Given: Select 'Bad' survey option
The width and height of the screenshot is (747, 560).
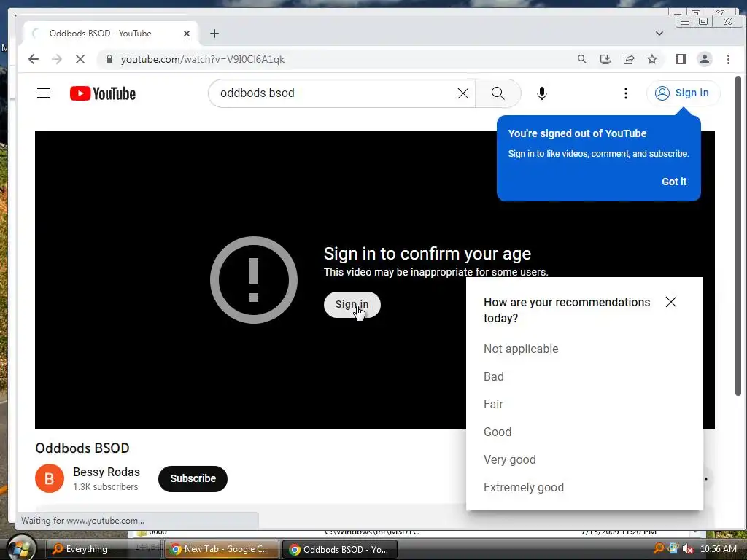Looking at the screenshot, I should (x=494, y=376).
